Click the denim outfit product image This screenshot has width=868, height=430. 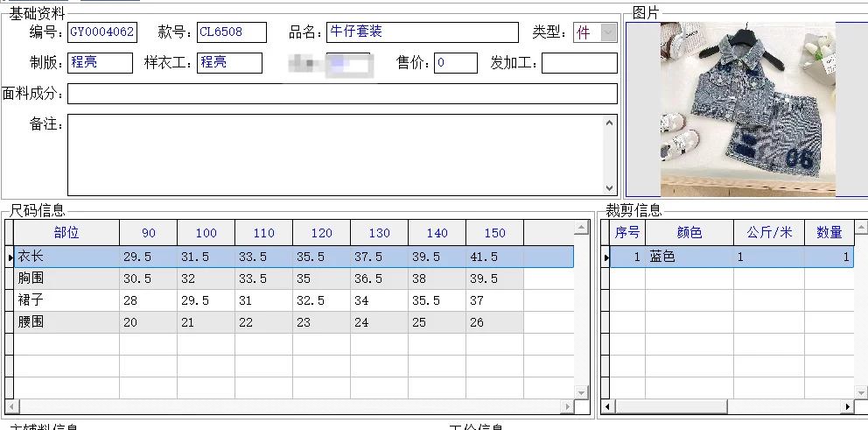click(x=748, y=109)
